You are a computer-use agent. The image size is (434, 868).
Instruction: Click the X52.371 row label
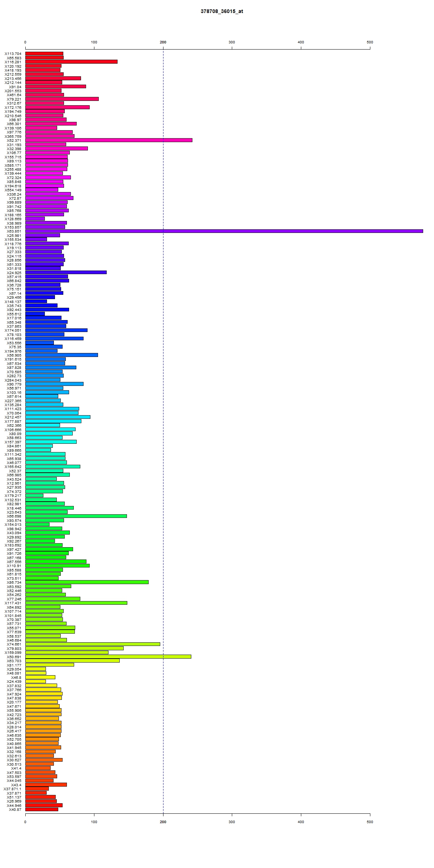pos(14,140)
